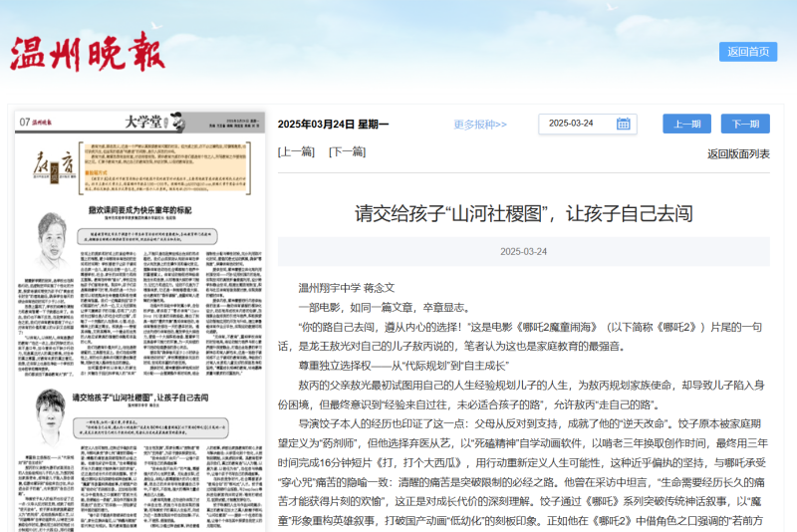Viewport: 797px width, 532px height.
Task: Click the 07 page number on newspaper image
Action: tap(23, 121)
